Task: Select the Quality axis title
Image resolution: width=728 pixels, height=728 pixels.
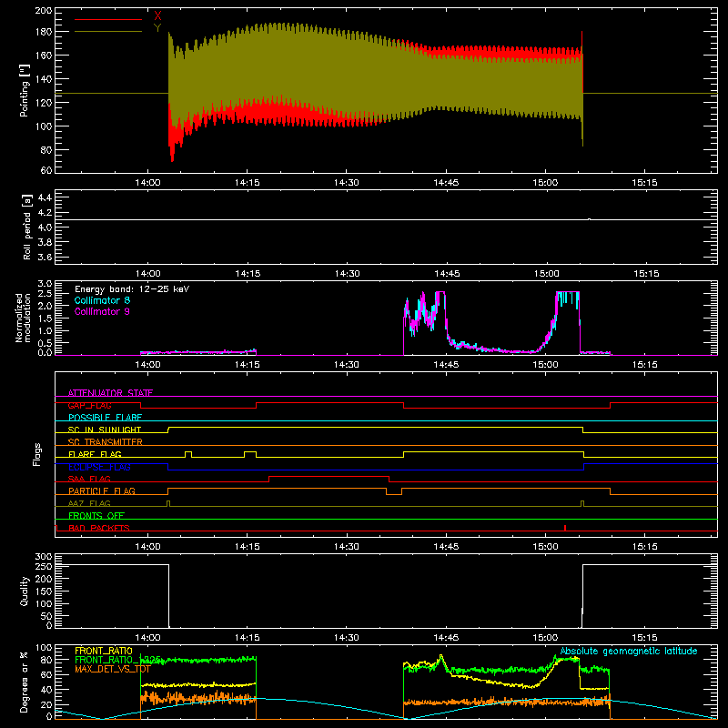Action: 25,591
